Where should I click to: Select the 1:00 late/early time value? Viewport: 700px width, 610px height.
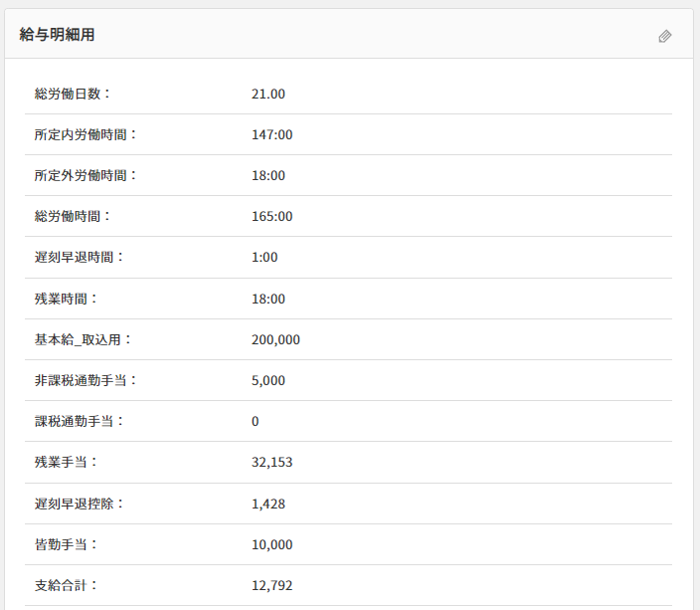coord(264,257)
